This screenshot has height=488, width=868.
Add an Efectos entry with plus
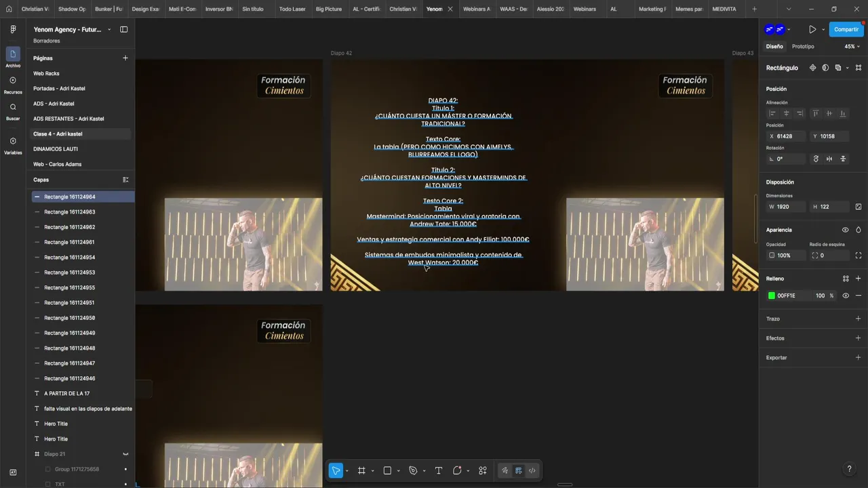click(x=859, y=338)
